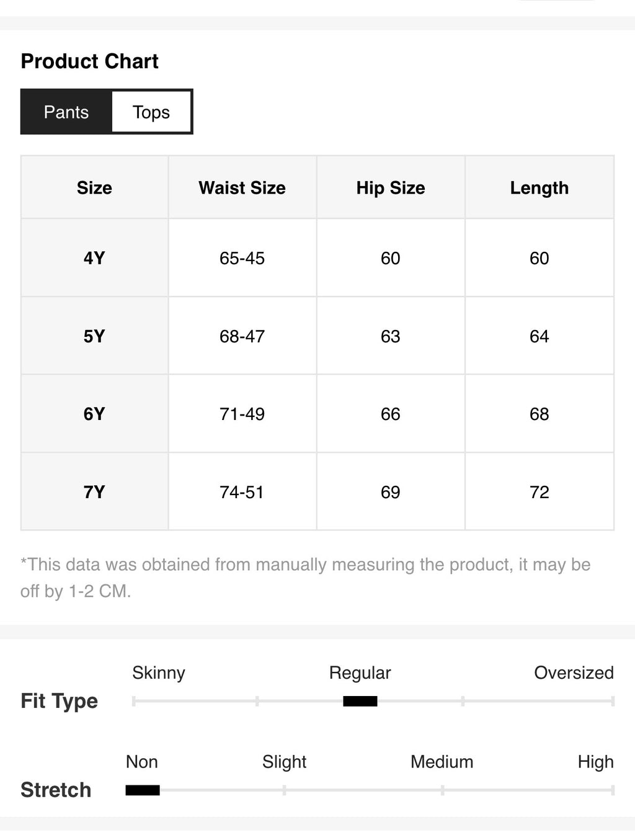Click the Product Chart heading

coord(90,61)
